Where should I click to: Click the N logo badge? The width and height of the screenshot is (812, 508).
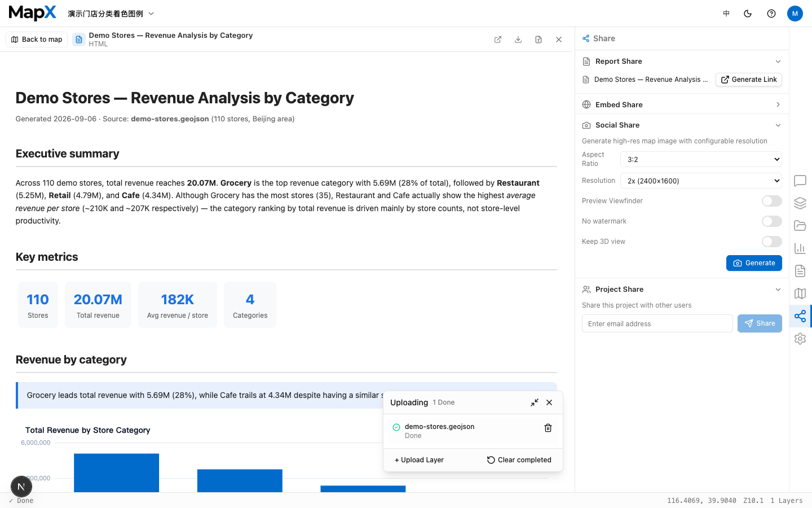click(21, 487)
